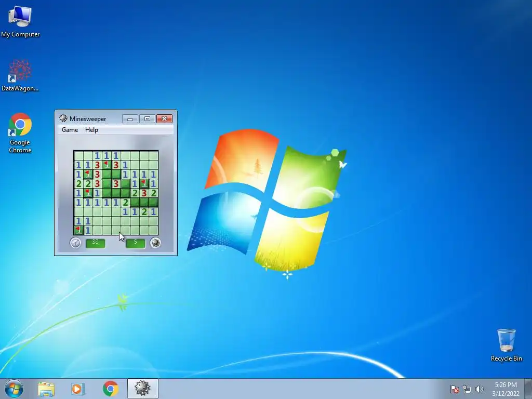Open the Action Center flag in the tray

(x=454, y=389)
